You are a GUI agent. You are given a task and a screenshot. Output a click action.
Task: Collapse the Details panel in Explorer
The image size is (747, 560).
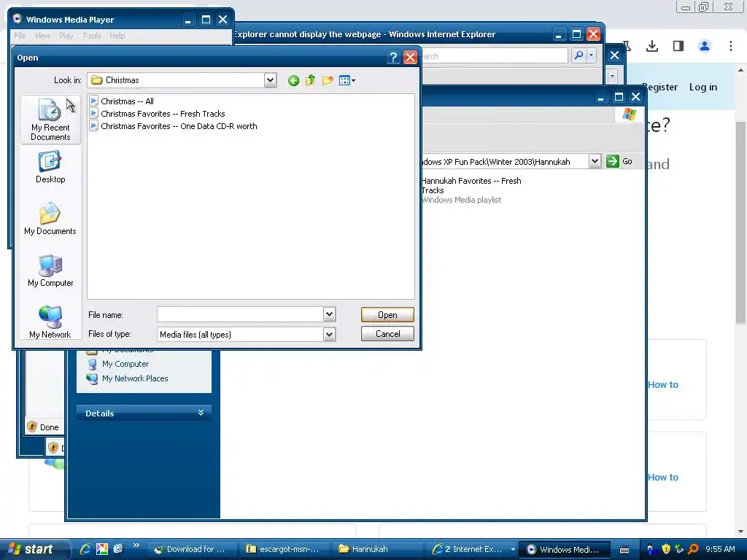[201, 413]
